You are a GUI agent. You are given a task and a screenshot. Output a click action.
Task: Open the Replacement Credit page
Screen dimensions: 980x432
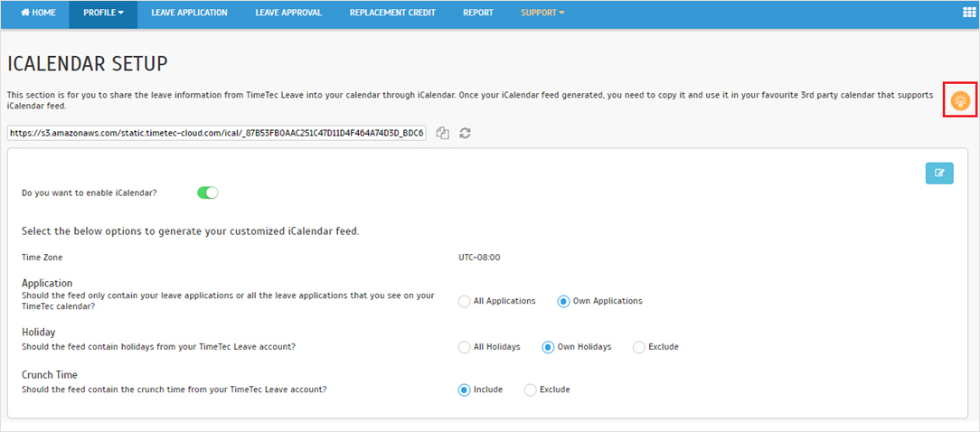392,13
